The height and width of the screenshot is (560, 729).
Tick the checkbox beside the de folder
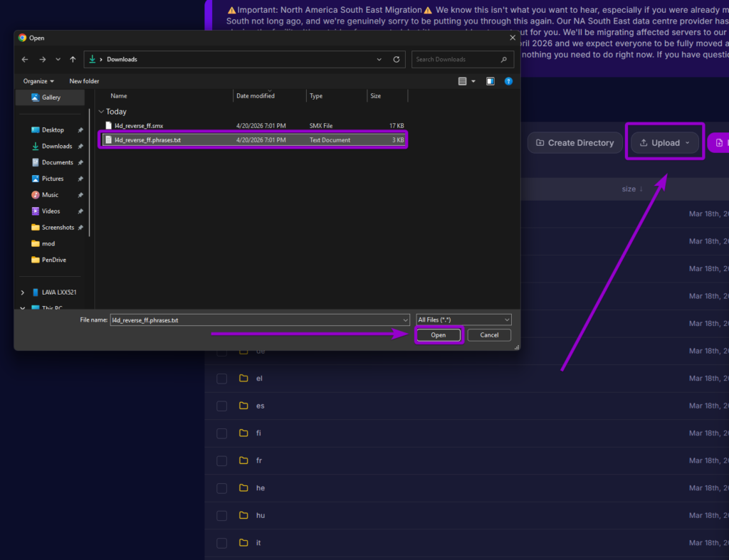(x=221, y=351)
